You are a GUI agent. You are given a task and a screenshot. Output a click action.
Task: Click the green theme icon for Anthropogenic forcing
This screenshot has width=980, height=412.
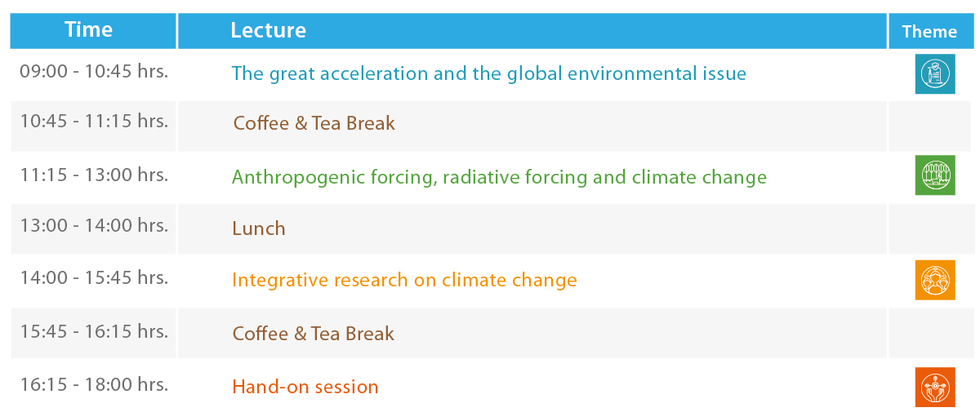pos(935,175)
